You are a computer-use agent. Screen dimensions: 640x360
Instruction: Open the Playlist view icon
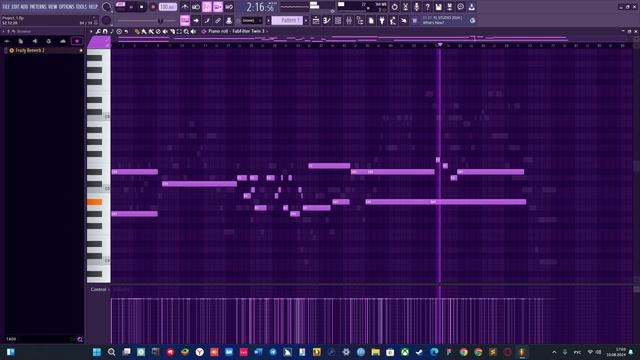coord(316,20)
